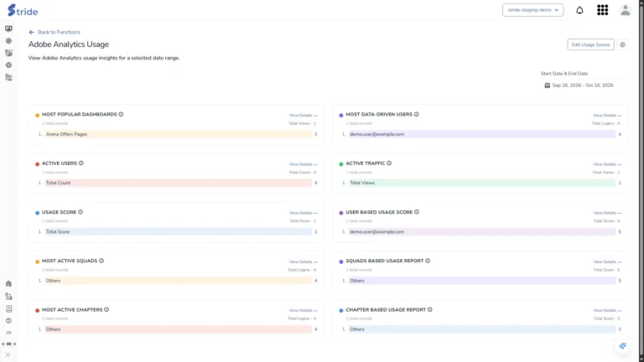The width and height of the screenshot is (644, 362).
Task: View Details for Most Popular Dashboards
Action: (303, 116)
